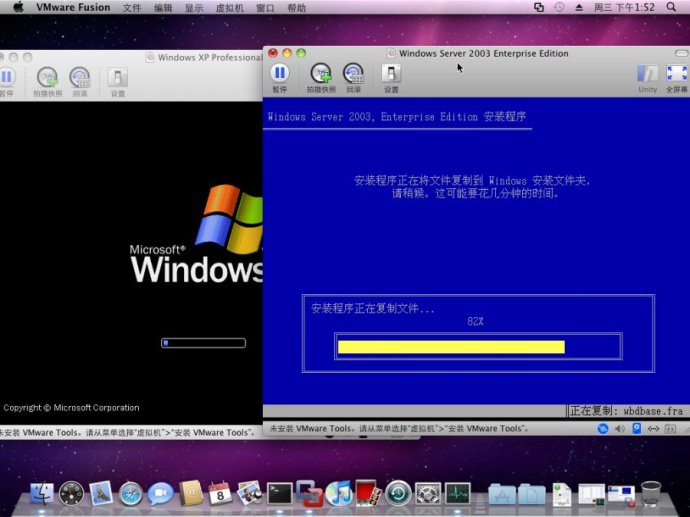The image size is (690, 517).
Task: Open Photo Booth from the Dock
Action: click(369, 493)
